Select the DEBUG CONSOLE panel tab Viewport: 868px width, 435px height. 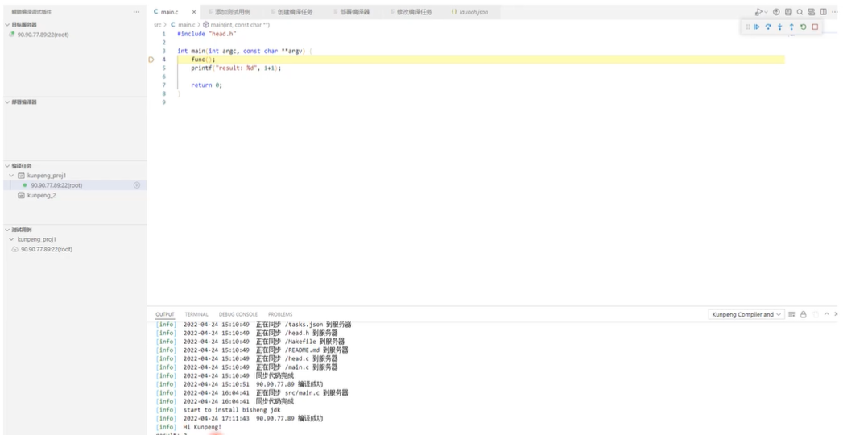[238, 314]
